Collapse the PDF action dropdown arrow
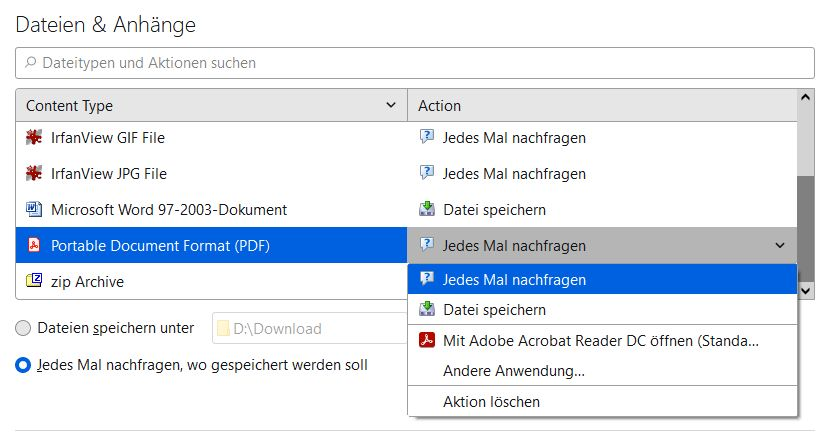The height and width of the screenshot is (447, 836). (x=780, y=246)
